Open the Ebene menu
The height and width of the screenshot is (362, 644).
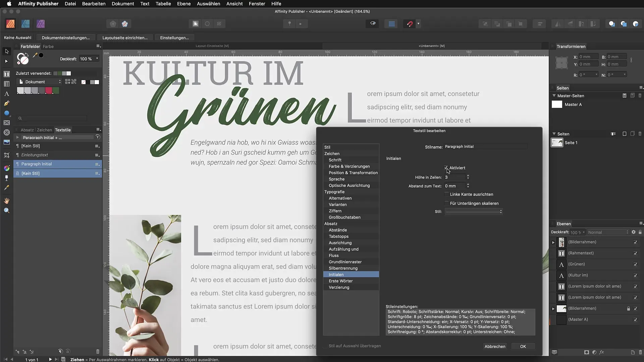click(x=184, y=4)
